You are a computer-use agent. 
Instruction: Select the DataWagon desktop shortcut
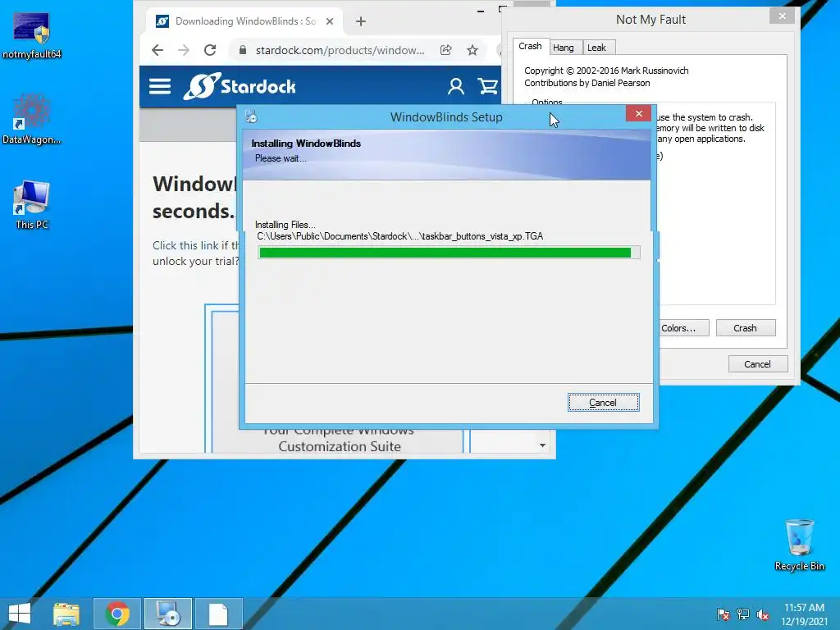32,120
